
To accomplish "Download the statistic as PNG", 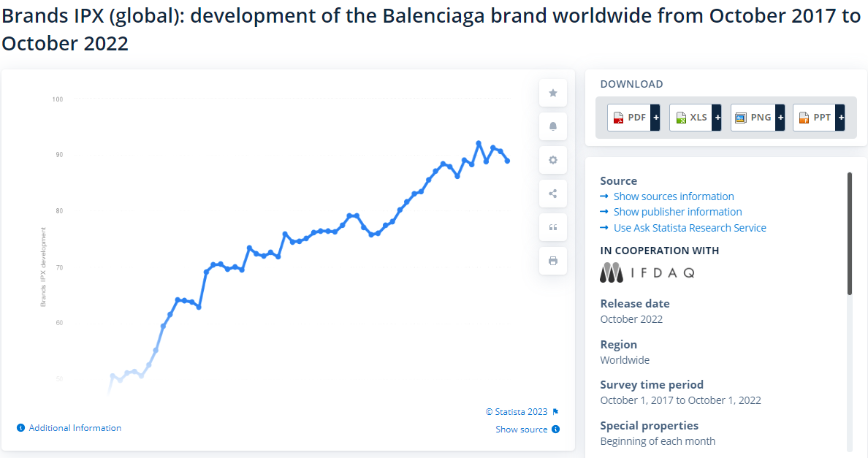I will tap(753, 118).
